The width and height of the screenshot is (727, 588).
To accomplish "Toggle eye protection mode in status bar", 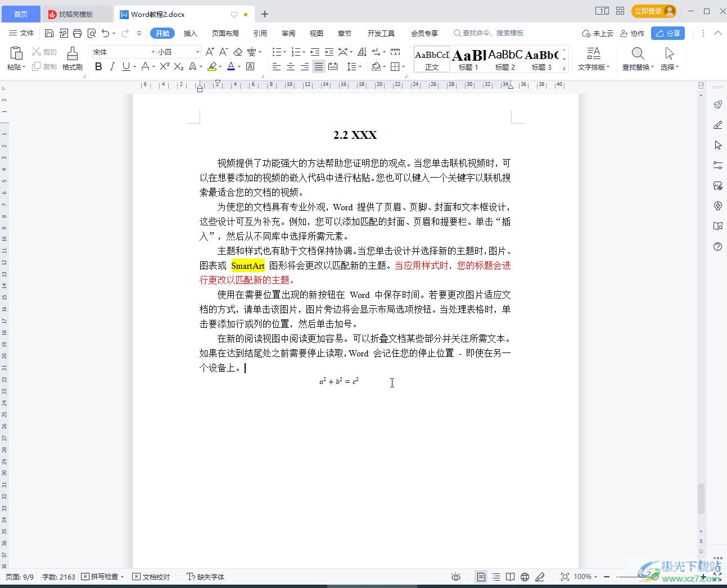I will pyautogui.click(x=456, y=577).
